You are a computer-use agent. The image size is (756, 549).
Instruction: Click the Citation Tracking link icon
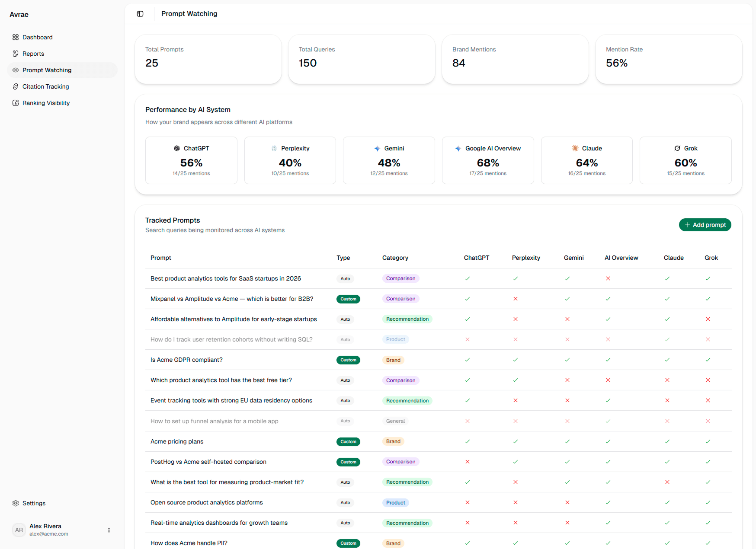pyautogui.click(x=16, y=86)
